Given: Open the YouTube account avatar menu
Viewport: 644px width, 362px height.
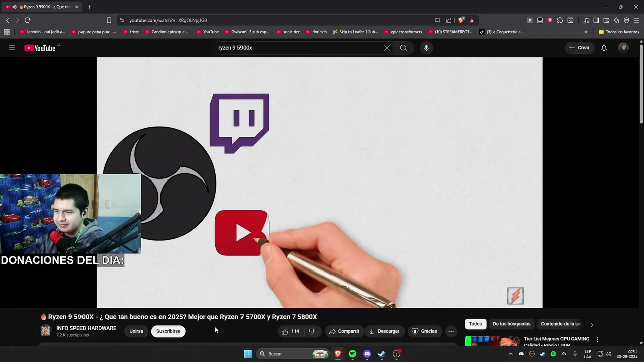Looking at the screenshot, I should click(623, 48).
